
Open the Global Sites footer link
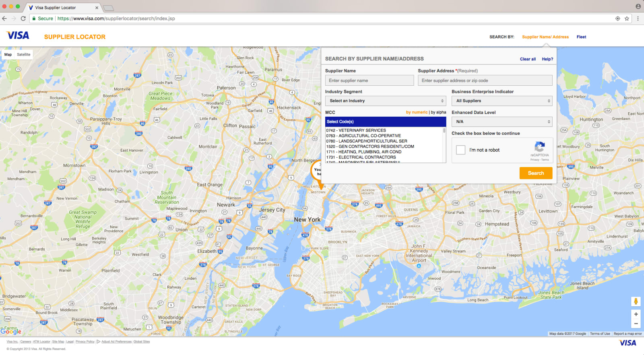(142, 342)
